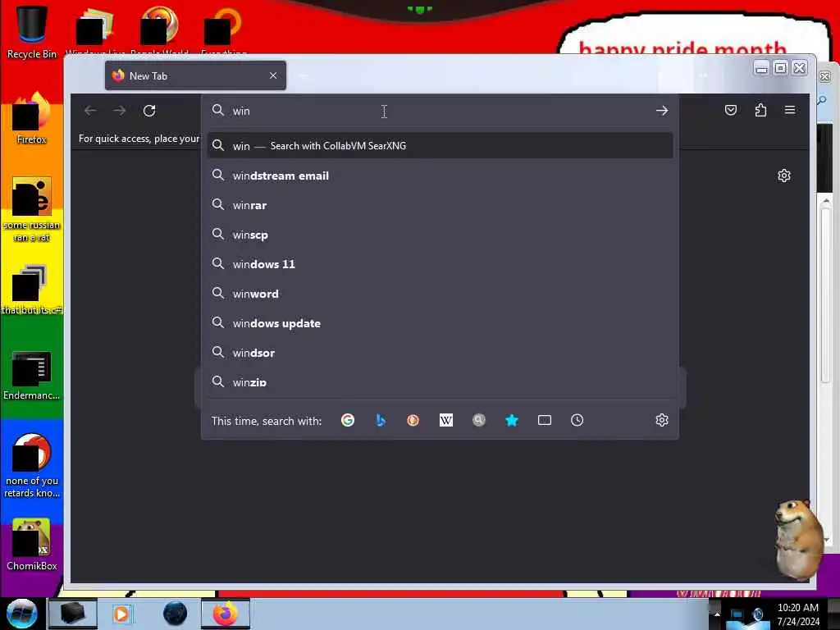Screen dimensions: 840x630
Task: Search with Wikipedia this time
Action: point(445,421)
